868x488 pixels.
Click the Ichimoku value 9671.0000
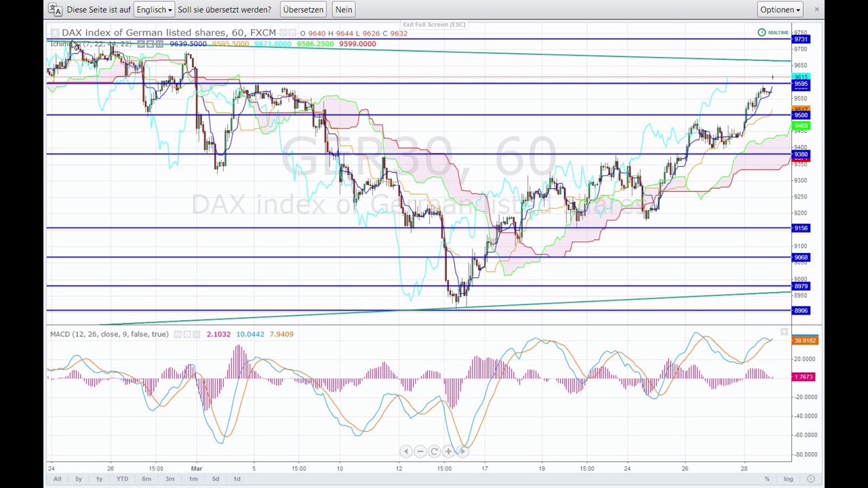pyautogui.click(x=273, y=44)
